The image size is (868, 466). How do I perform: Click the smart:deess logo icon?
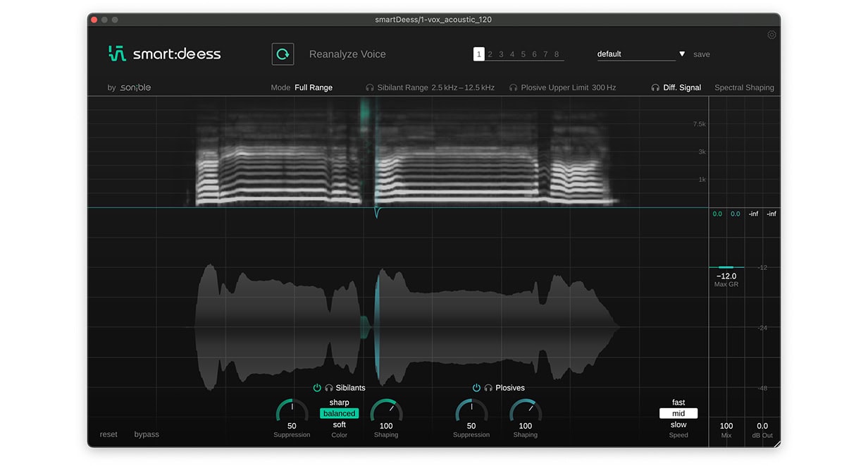click(x=117, y=54)
